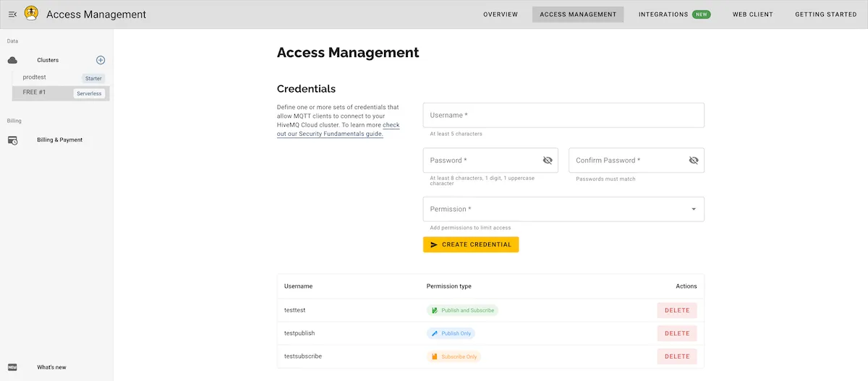The height and width of the screenshot is (381, 868).
Task: Click the Data sidebar section label
Action: point(12,41)
